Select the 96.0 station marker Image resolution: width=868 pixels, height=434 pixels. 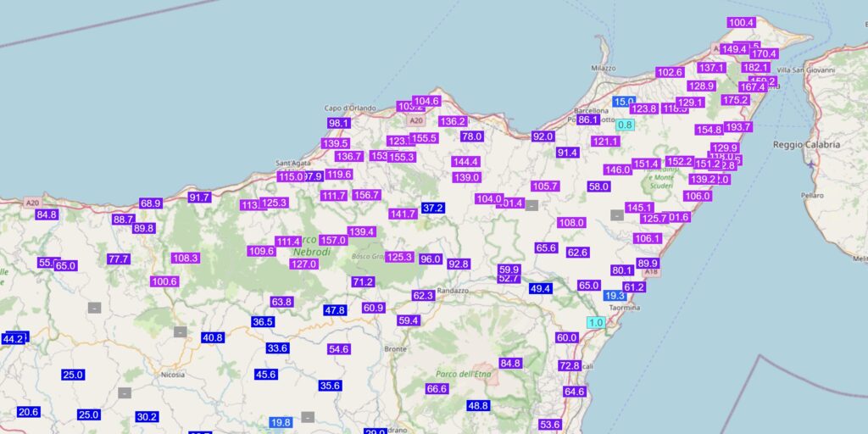coord(431,259)
